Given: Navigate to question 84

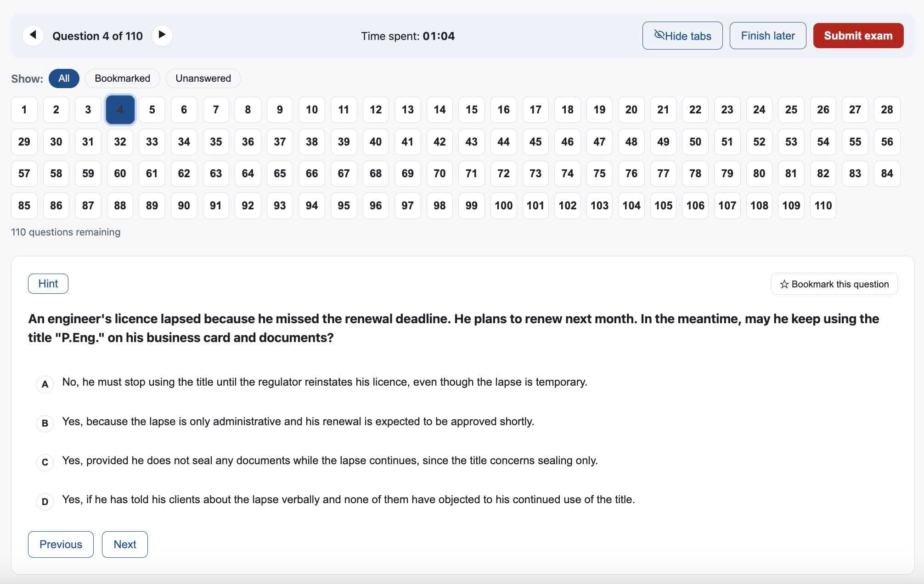Looking at the screenshot, I should 887,174.
